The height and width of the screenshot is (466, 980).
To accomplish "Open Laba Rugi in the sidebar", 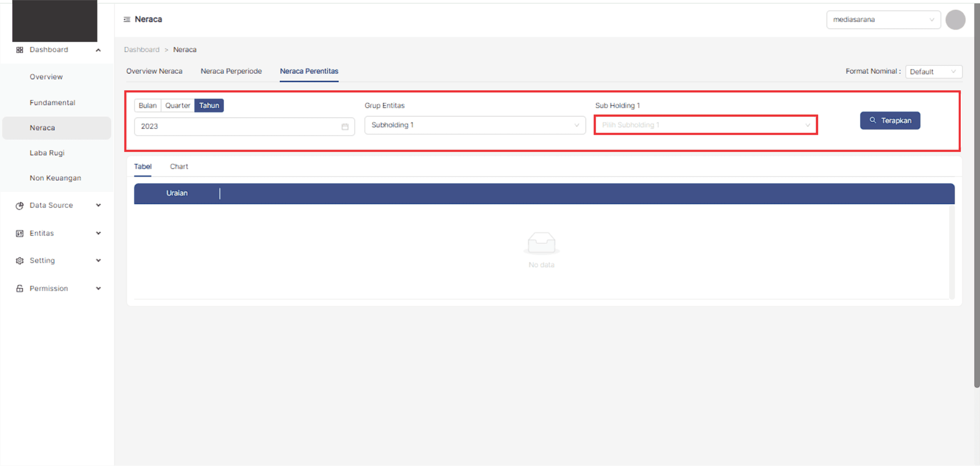I will [x=47, y=153].
